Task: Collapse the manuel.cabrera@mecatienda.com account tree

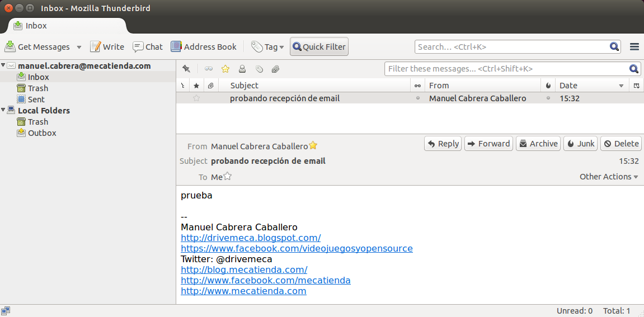Action: point(3,65)
